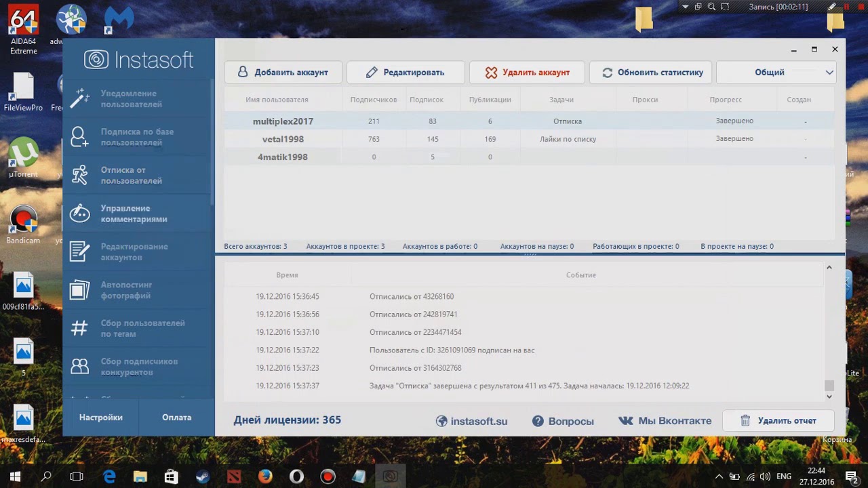The image size is (868, 488).
Task: Select the µTorrent desktop shortcut
Action: (23, 158)
